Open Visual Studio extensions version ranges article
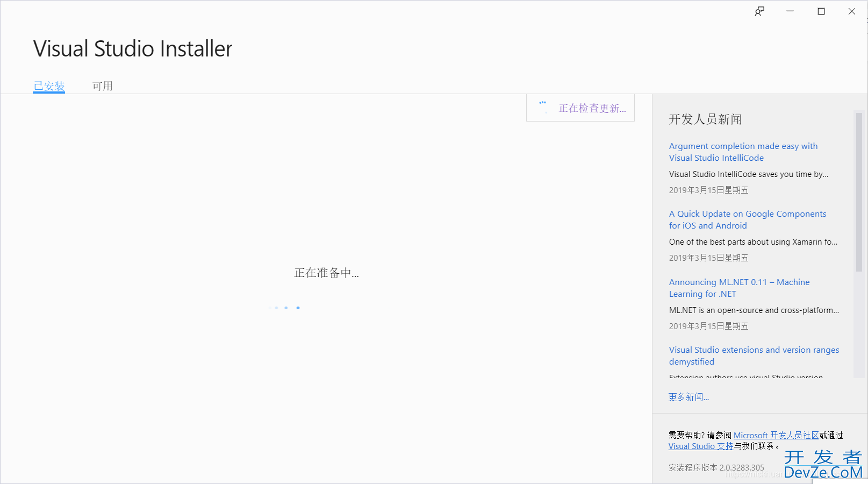Screen dimensions: 868x484 [754, 355]
